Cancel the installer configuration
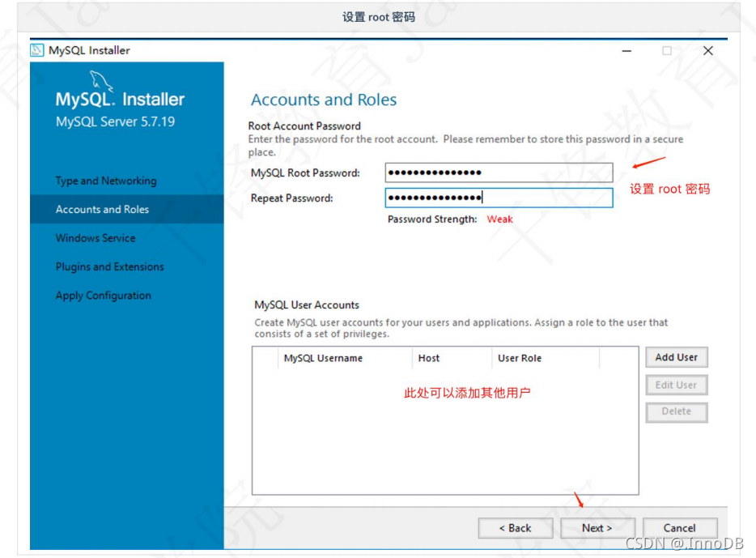 click(680, 528)
